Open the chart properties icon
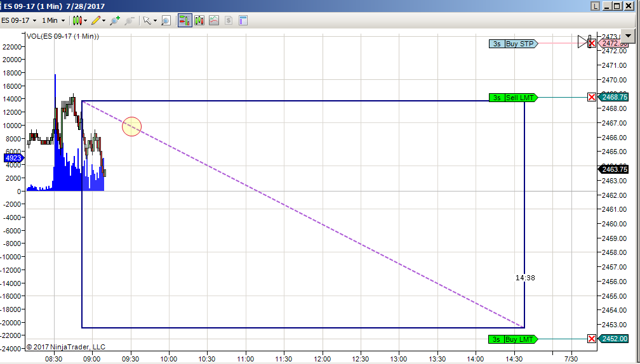The image size is (640, 364). [243, 20]
